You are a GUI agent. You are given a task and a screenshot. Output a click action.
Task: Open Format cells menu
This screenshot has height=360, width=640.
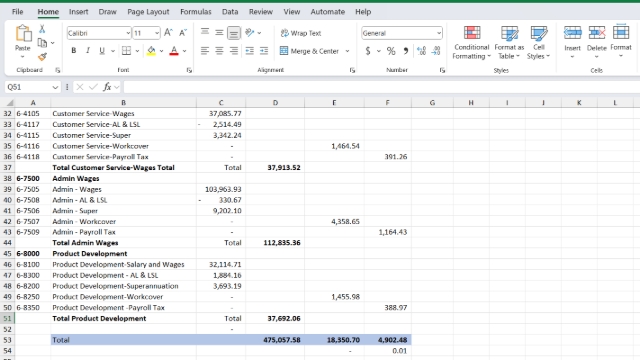coord(621,41)
